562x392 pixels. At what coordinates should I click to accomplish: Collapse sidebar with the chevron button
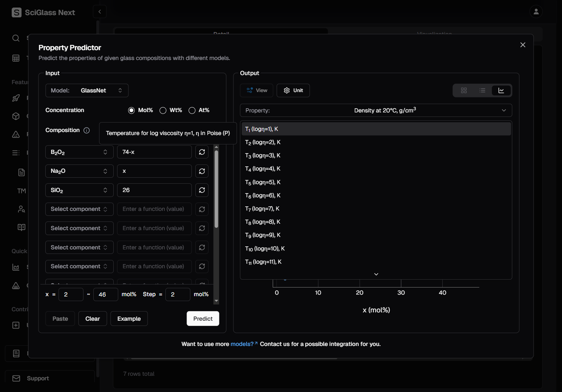point(100,12)
